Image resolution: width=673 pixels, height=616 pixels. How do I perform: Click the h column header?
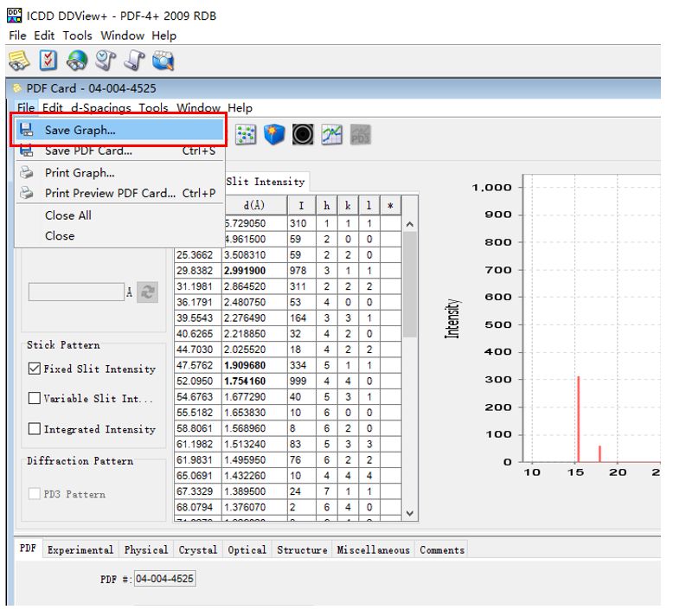click(x=327, y=205)
